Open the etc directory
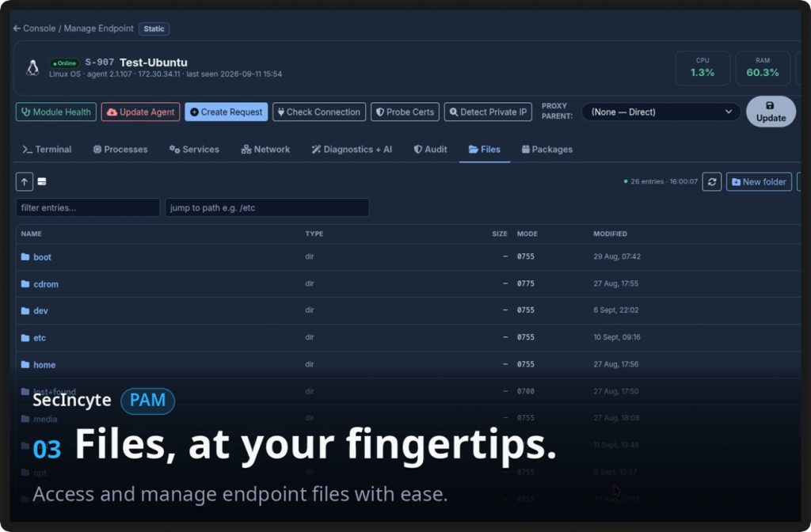Viewport: 811px width, 532px height. [40, 338]
